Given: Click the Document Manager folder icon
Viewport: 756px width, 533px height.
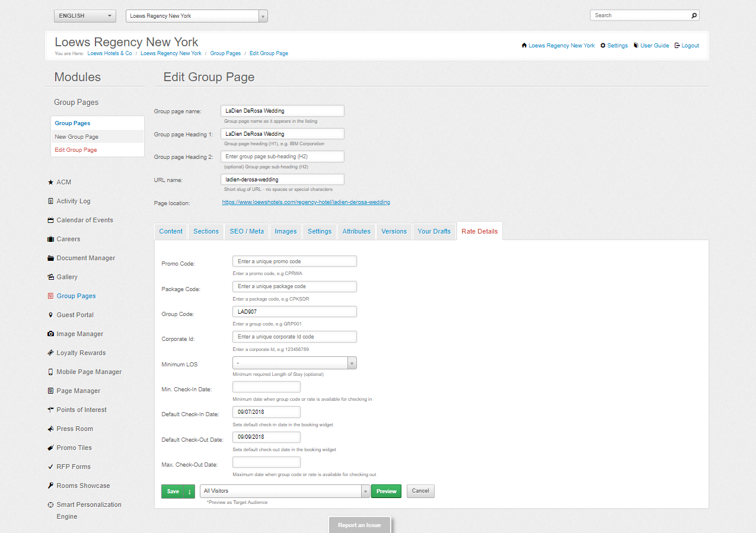Looking at the screenshot, I should pos(50,258).
